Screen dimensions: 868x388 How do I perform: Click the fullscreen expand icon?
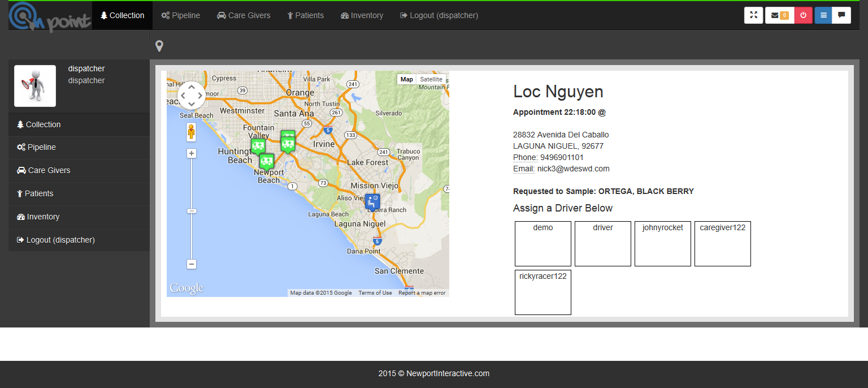753,15
